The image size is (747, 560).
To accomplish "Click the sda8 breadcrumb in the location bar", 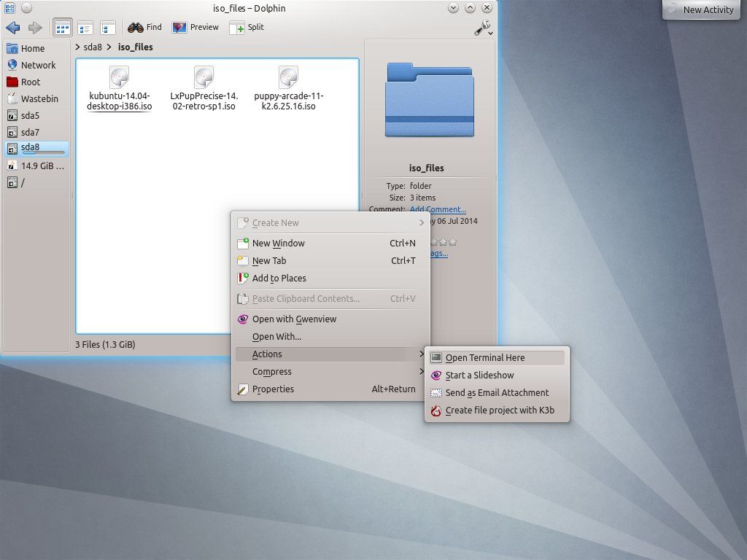I will (x=93, y=47).
